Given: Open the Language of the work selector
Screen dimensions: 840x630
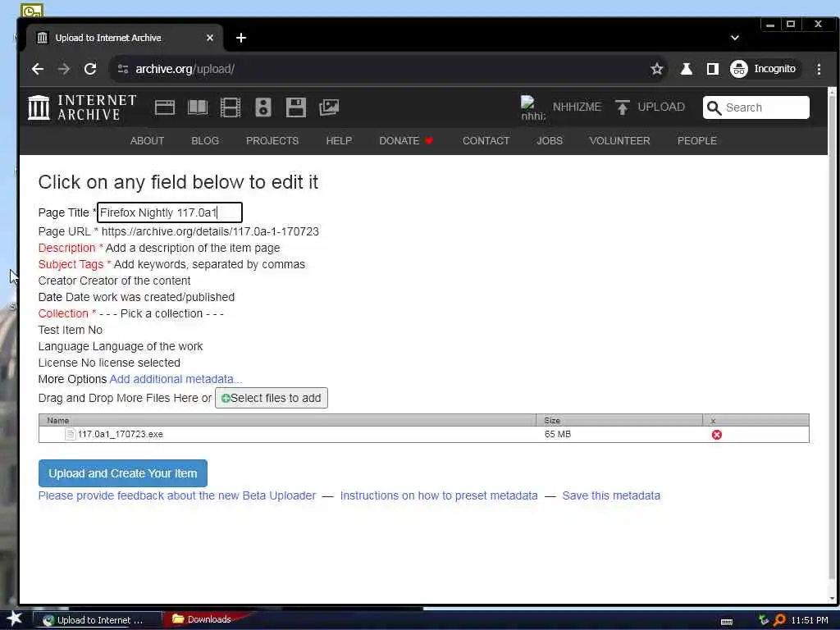Looking at the screenshot, I should coord(148,347).
